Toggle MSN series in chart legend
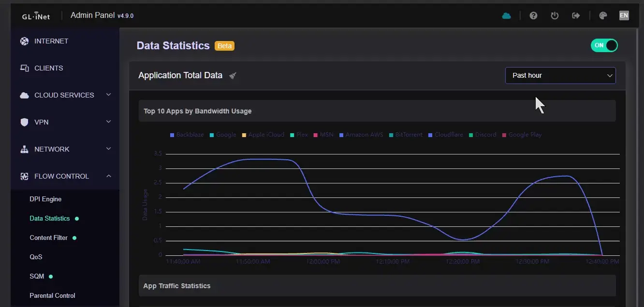The image size is (644, 307). point(323,135)
